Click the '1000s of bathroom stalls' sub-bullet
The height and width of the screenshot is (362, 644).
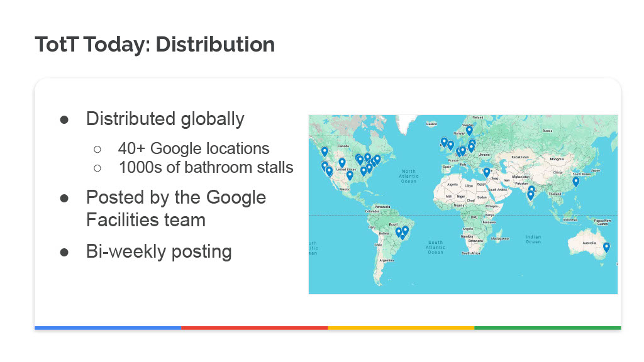point(206,167)
